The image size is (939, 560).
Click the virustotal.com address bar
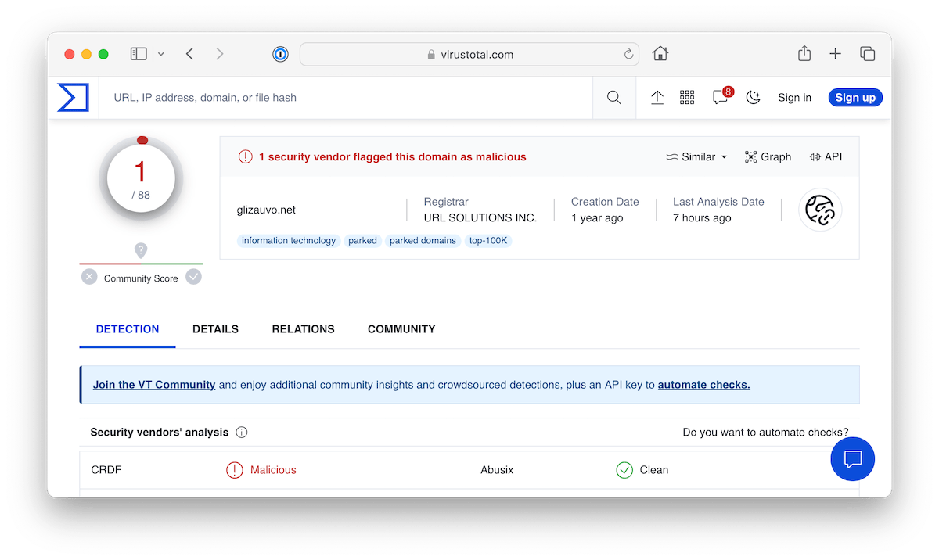tap(469, 54)
